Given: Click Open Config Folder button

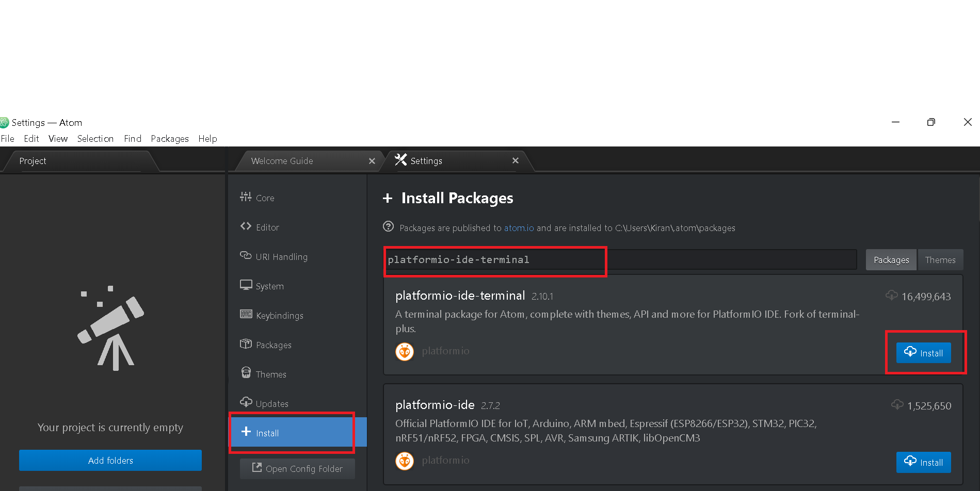Looking at the screenshot, I should [x=297, y=468].
